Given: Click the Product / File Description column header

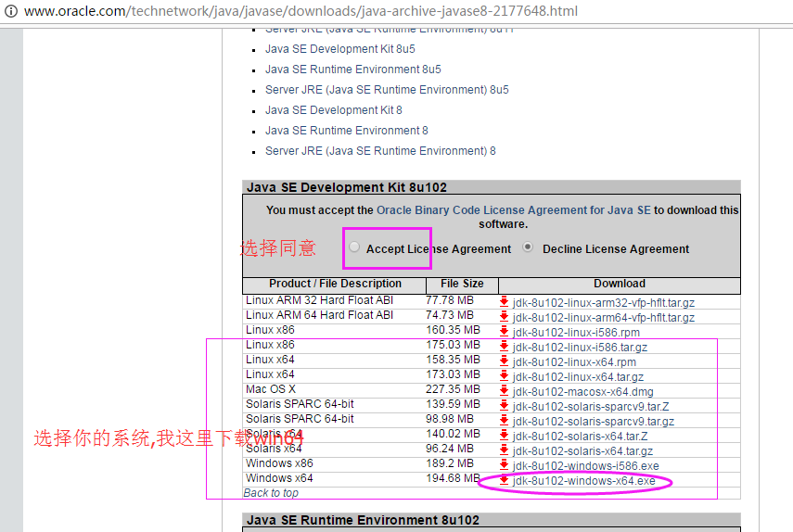Looking at the screenshot, I should point(335,284).
